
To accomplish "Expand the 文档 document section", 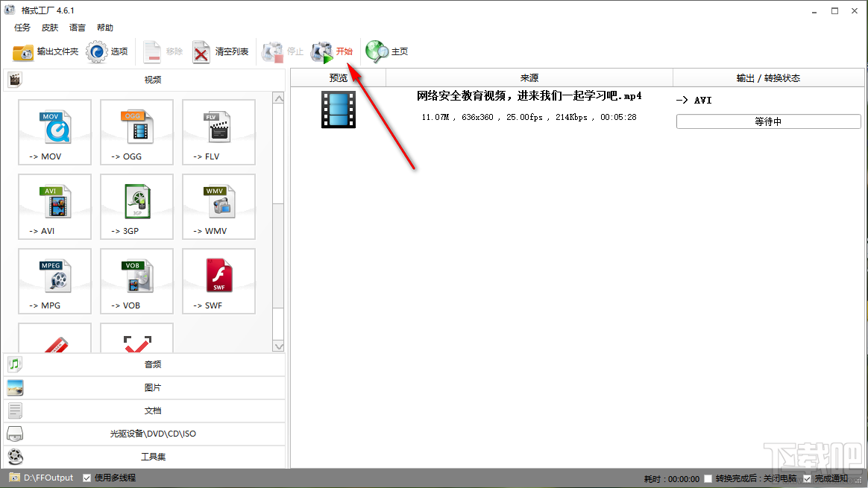I will click(145, 411).
